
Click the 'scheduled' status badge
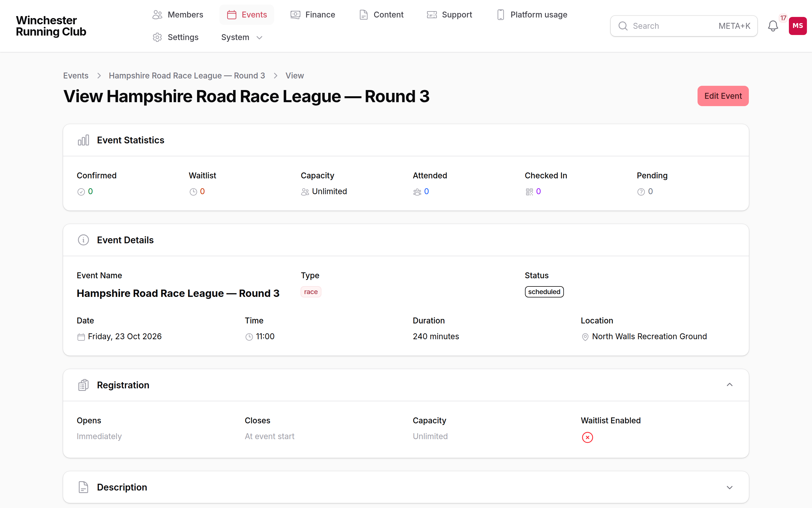click(544, 292)
